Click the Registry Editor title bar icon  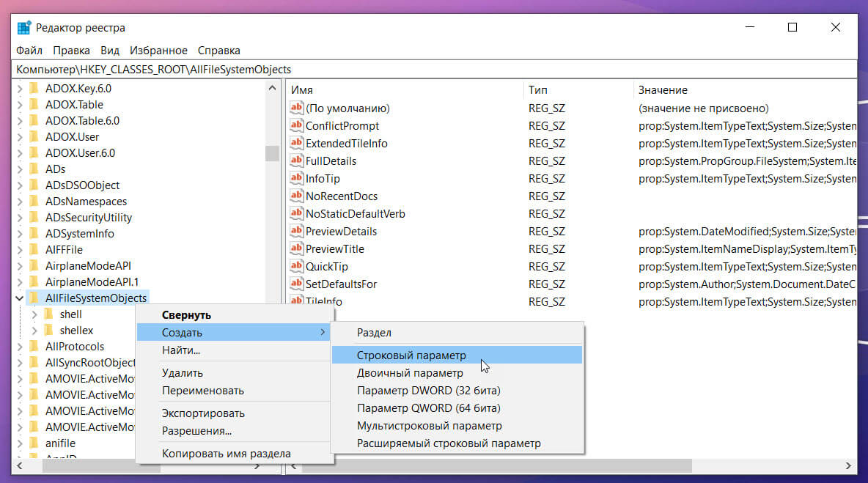[24, 28]
